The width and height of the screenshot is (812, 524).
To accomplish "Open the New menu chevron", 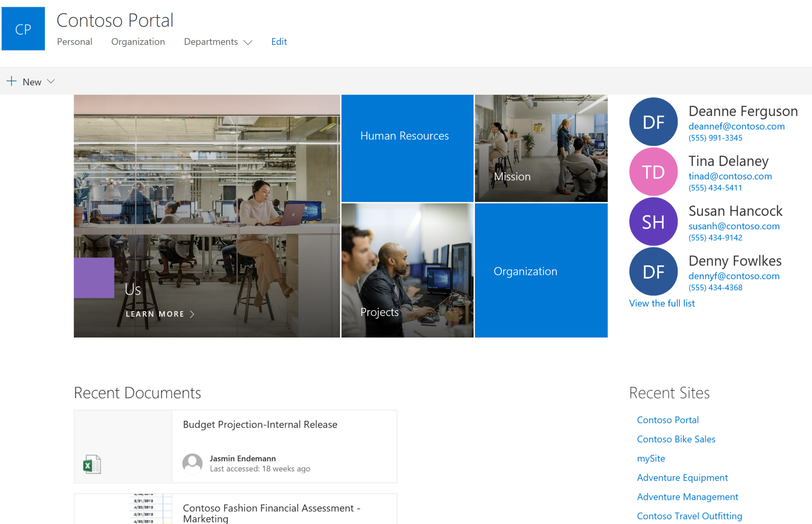I will tap(51, 81).
